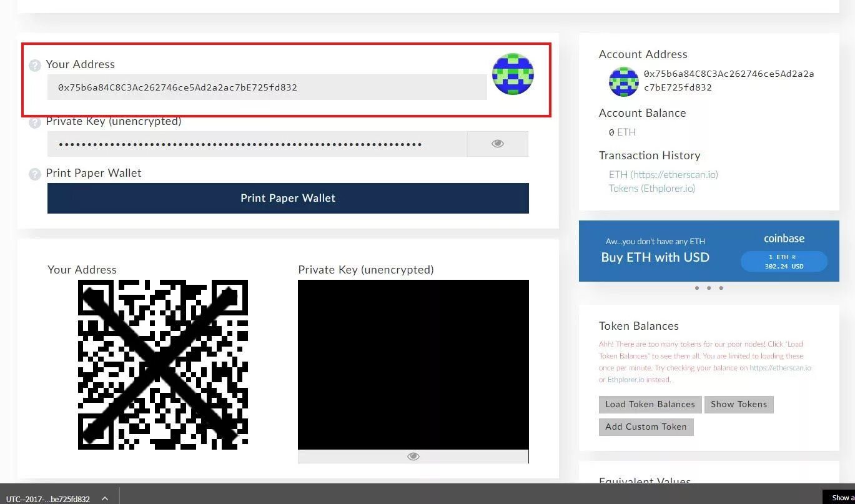Click the downloaded UTC--2017 keystore file item
The image size is (855, 504).
tap(48, 499)
